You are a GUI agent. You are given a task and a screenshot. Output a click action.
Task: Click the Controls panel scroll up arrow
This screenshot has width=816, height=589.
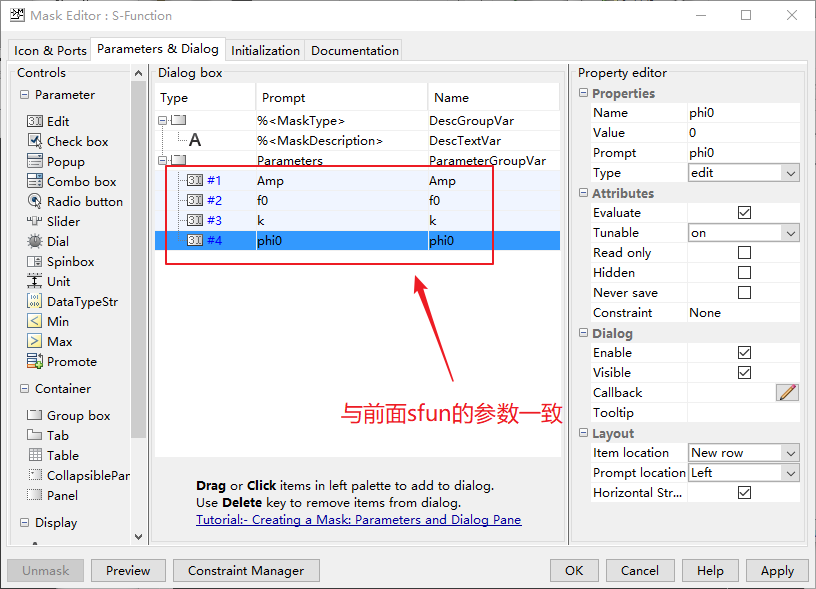(138, 73)
